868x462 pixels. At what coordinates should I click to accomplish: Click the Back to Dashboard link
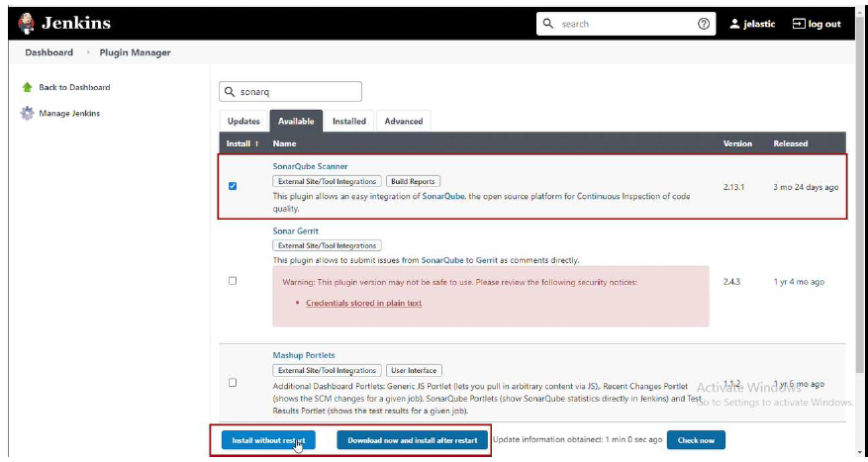coord(74,87)
